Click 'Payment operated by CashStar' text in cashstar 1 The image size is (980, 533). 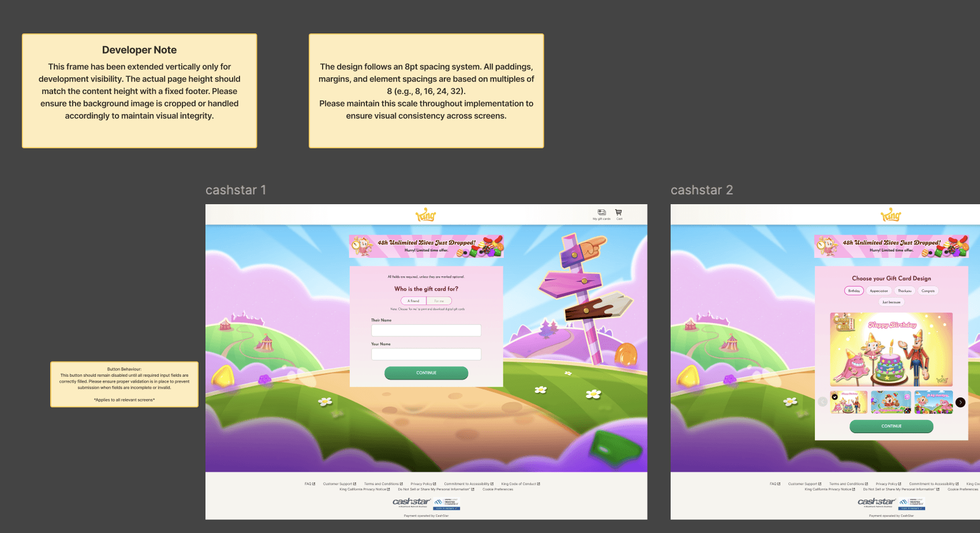point(426,516)
